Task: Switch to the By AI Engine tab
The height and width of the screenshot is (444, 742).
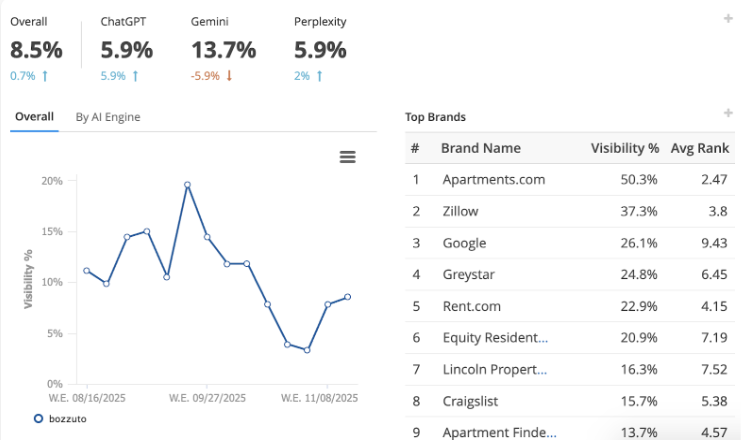Action: point(108,117)
